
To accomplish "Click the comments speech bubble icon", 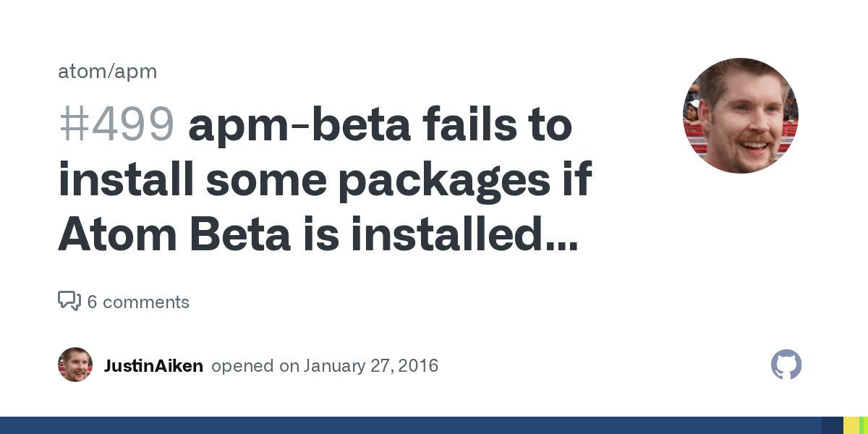I will [69, 301].
